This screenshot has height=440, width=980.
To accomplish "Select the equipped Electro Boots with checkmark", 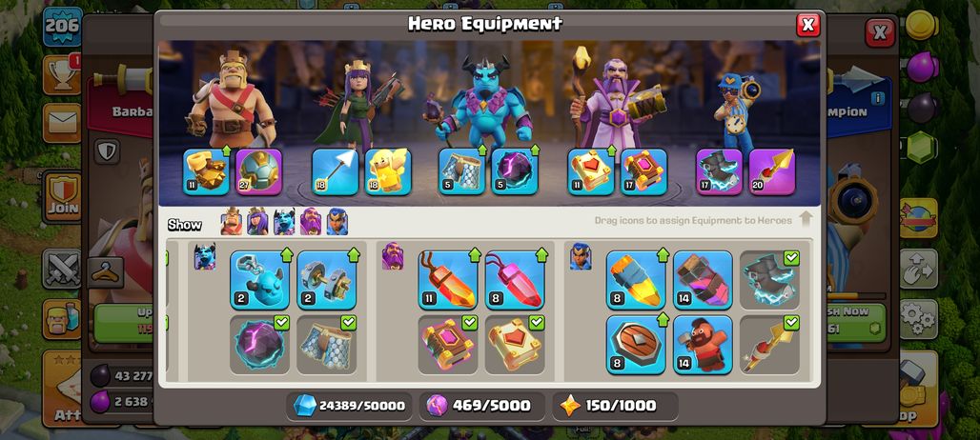I will [x=769, y=280].
